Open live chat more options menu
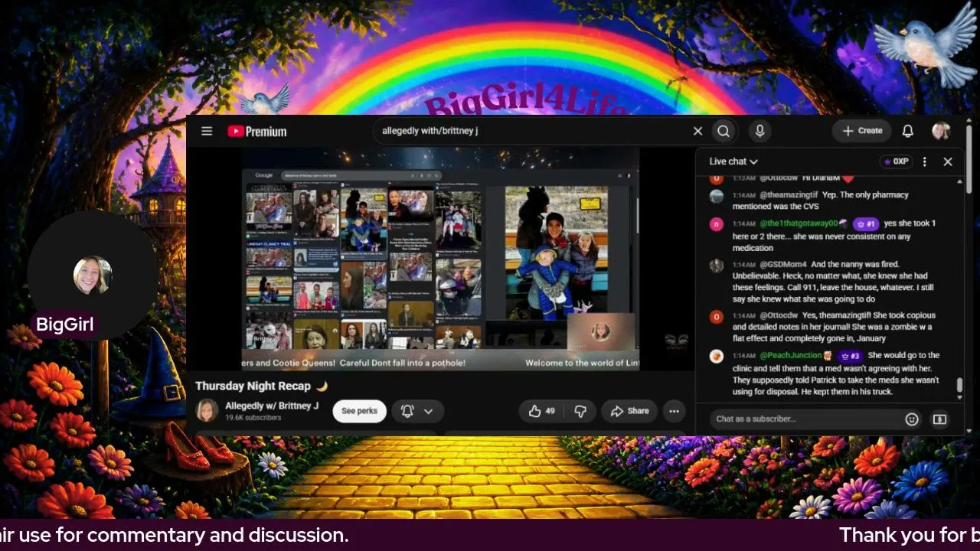The width and height of the screenshot is (980, 551). pyautogui.click(x=925, y=161)
